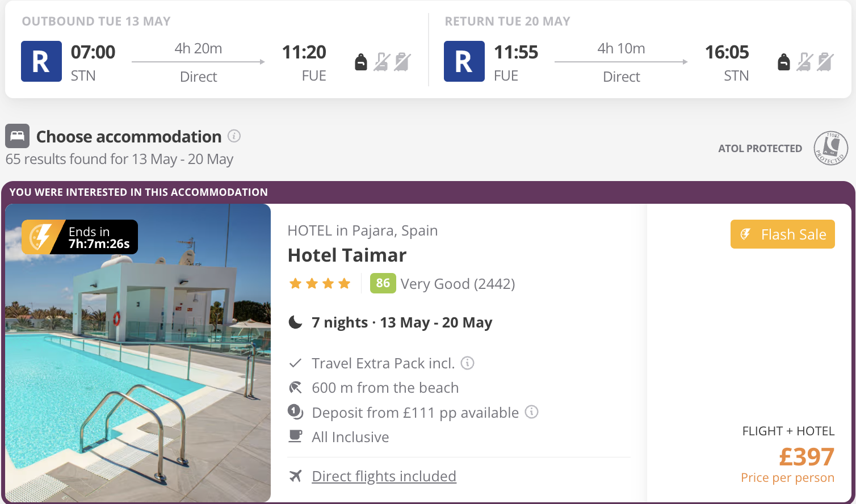856x504 pixels.
Task: Open the Direct flights included link
Action: [x=384, y=476]
